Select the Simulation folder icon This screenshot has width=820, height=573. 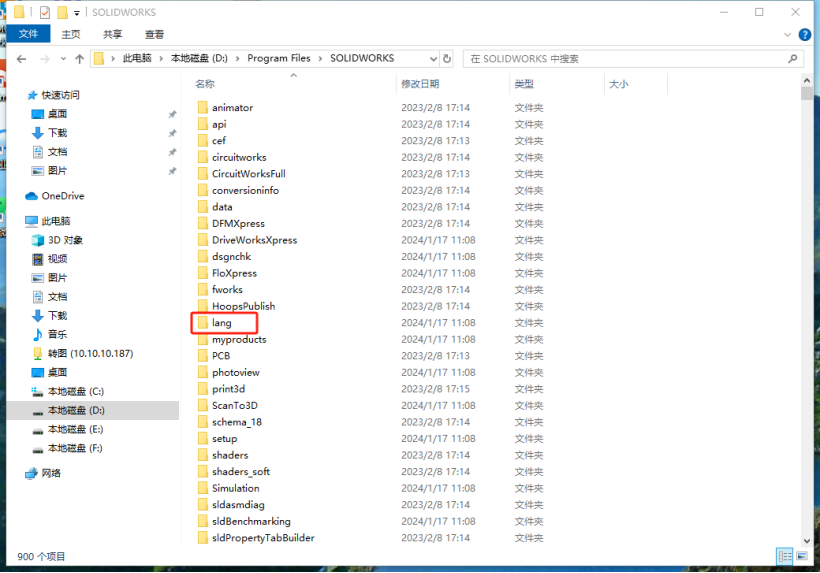click(203, 488)
